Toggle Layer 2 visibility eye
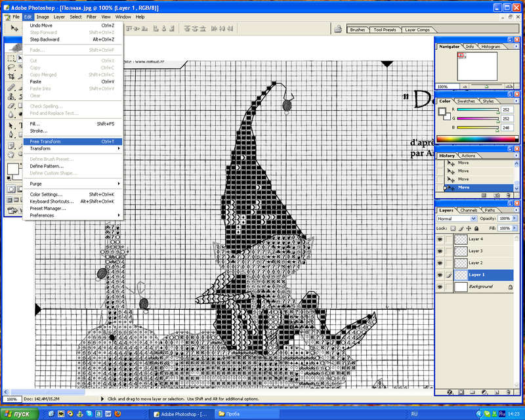525x420 pixels. [440, 263]
